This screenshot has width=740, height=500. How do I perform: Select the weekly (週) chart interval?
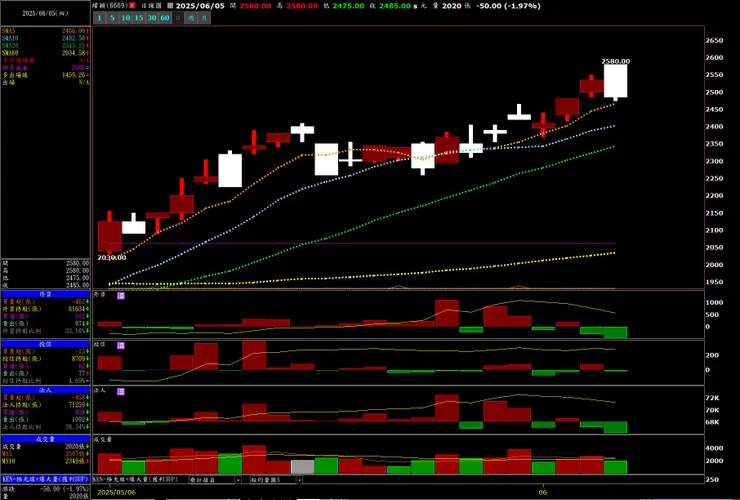pos(191,18)
